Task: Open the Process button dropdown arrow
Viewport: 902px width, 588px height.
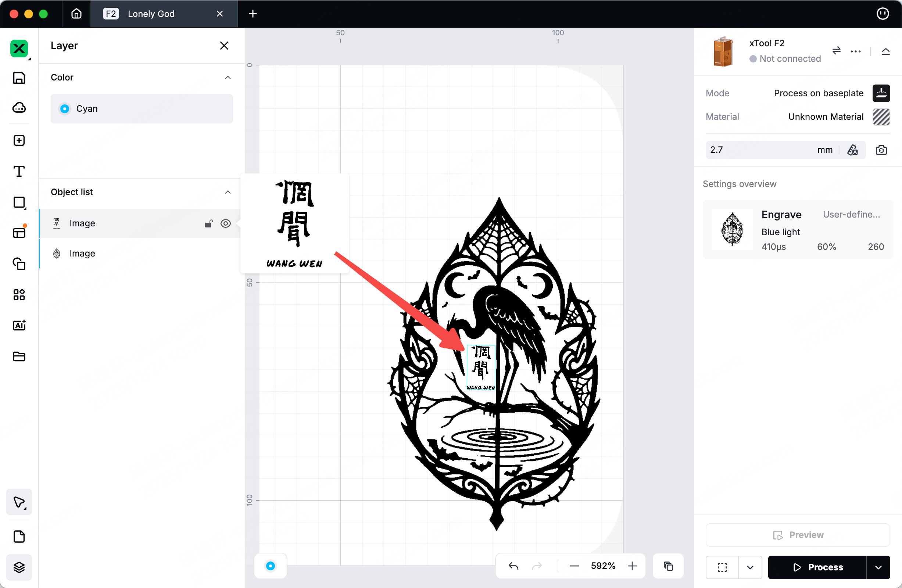Action: point(878,567)
